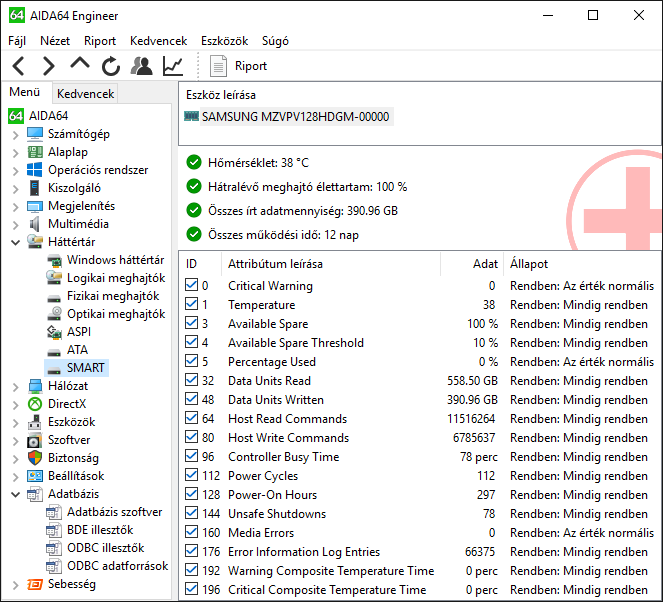Click the Forward navigation arrow
The image size is (663, 602).
point(49,66)
